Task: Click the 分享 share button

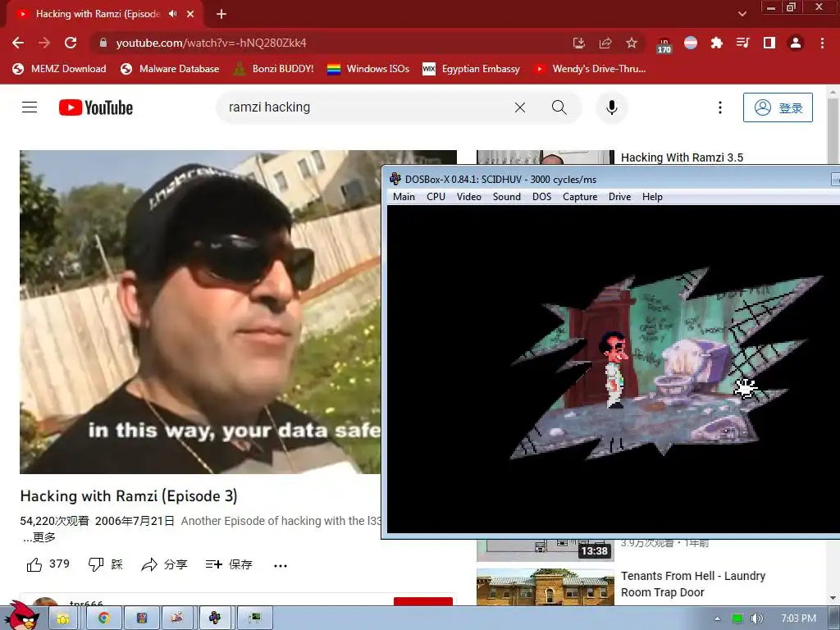Action: 164,564
